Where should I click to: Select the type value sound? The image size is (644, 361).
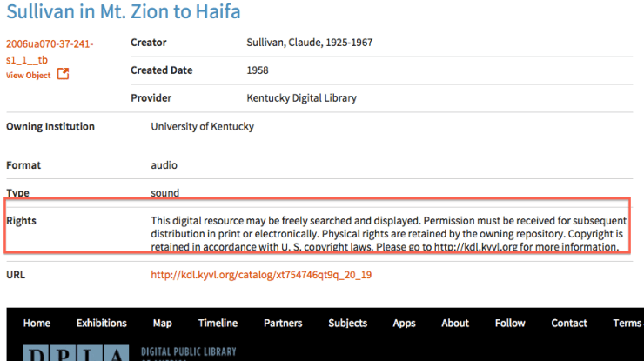(164, 192)
